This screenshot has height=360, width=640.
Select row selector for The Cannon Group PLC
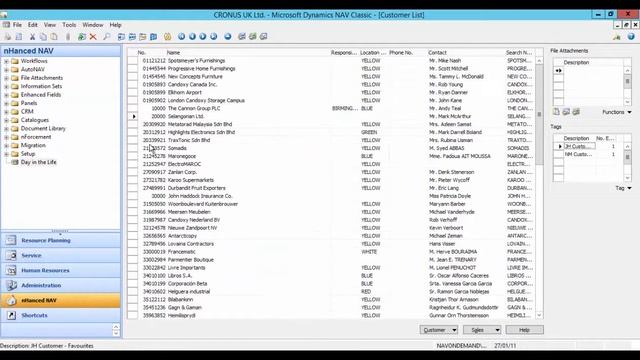(133, 109)
